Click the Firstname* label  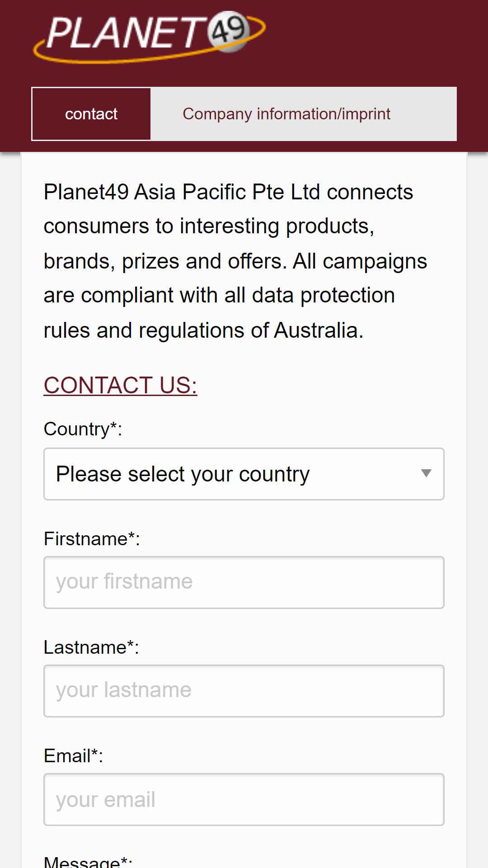(x=92, y=539)
